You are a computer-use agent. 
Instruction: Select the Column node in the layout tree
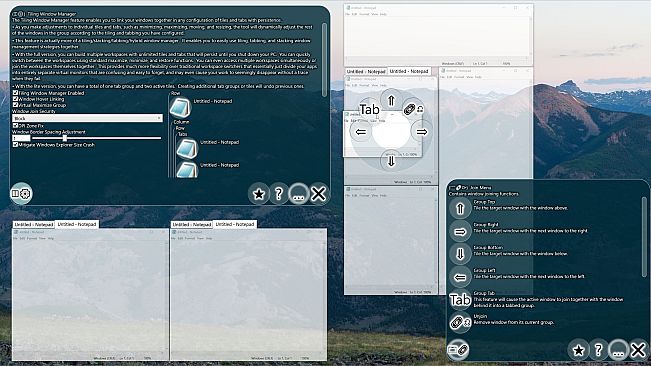(x=181, y=122)
